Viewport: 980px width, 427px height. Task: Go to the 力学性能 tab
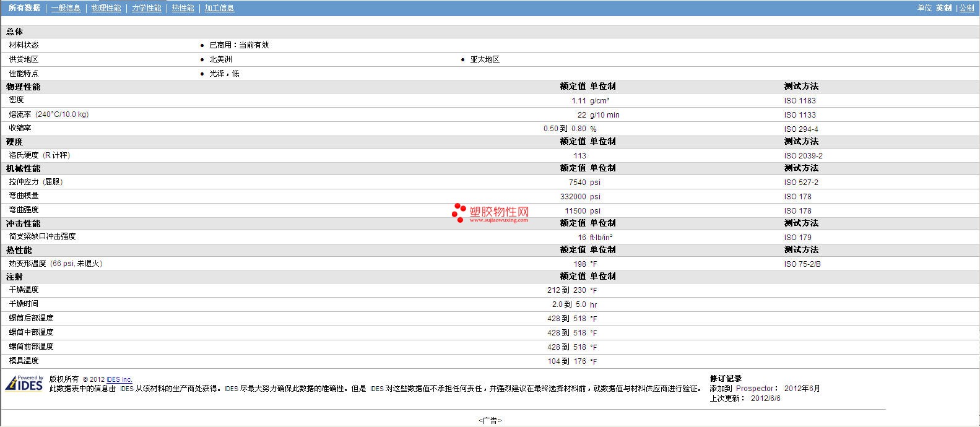coord(146,8)
